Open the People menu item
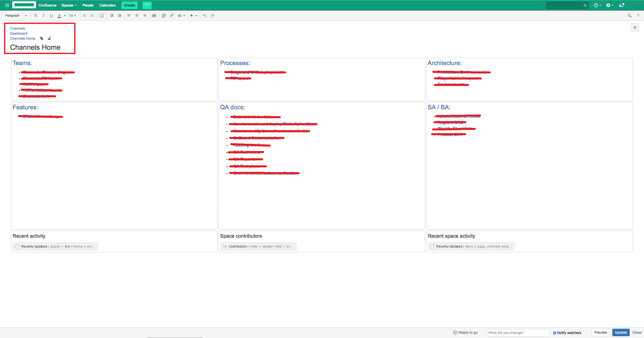This screenshot has height=338, width=644. pyautogui.click(x=88, y=5)
